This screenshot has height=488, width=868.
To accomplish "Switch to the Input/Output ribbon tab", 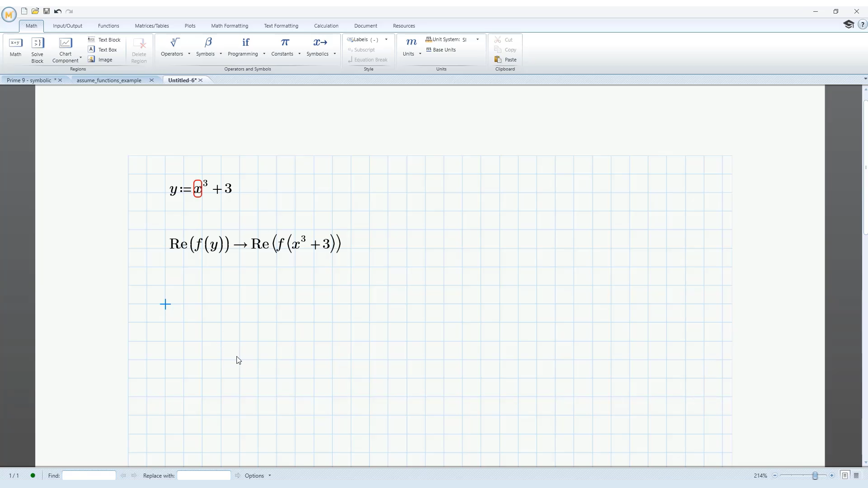I will click(x=67, y=26).
